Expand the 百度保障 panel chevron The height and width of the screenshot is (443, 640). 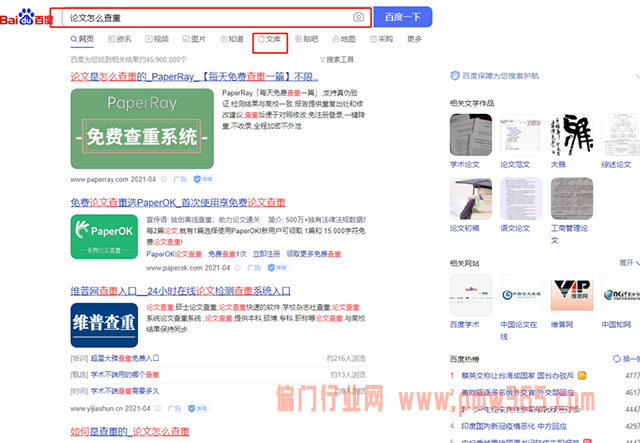[x=637, y=76]
